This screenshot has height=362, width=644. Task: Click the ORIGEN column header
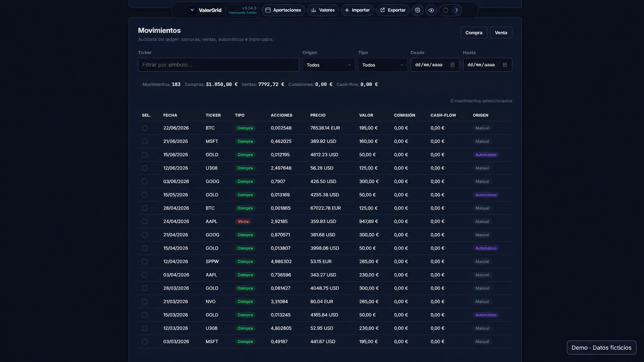coord(480,115)
